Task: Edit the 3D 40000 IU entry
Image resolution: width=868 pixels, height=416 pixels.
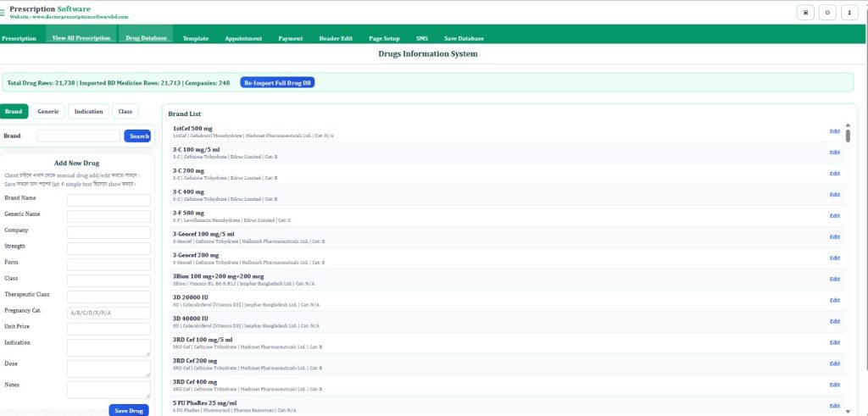Action: click(x=834, y=321)
